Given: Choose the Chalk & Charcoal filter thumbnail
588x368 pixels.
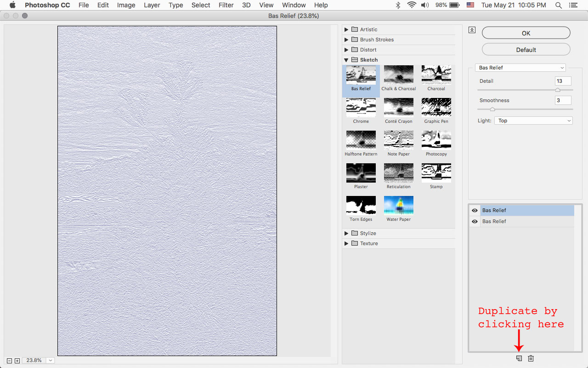Looking at the screenshot, I should point(398,75).
